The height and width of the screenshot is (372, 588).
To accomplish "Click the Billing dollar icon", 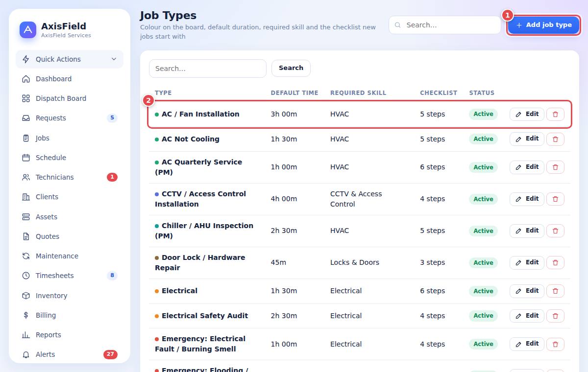I will (26, 315).
